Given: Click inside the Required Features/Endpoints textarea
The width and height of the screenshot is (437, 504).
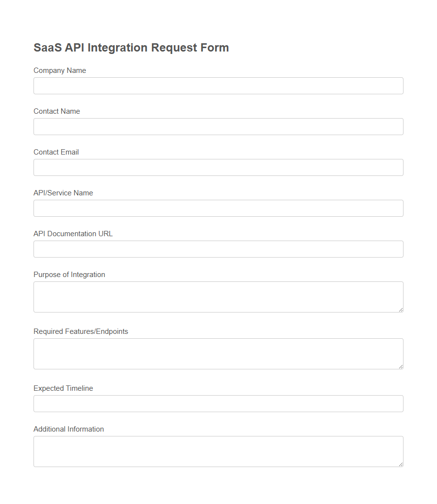Looking at the screenshot, I should (x=218, y=352).
